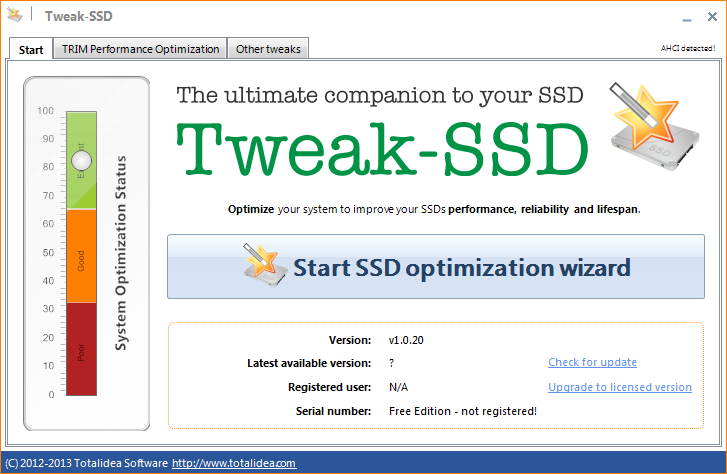Viewport: 727px width, 474px height.
Task: Click the 'System Optimization Status' vertical label
Action: tap(121, 253)
